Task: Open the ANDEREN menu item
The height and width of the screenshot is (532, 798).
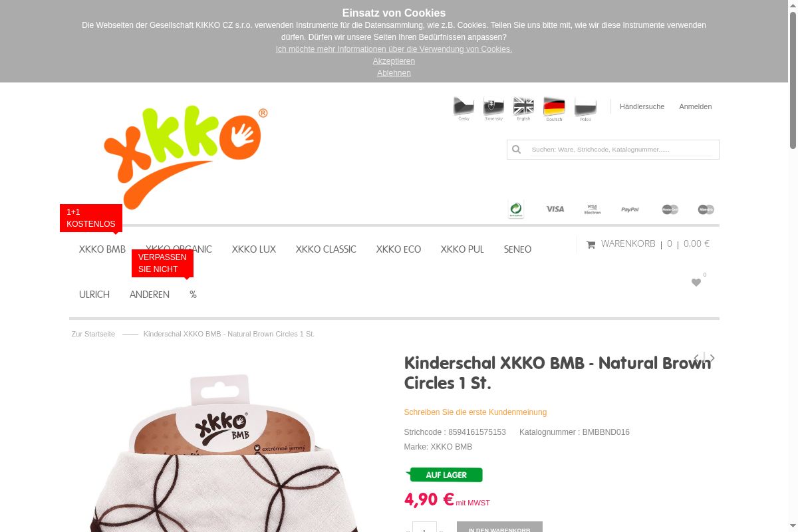Action: pyautogui.click(x=150, y=295)
